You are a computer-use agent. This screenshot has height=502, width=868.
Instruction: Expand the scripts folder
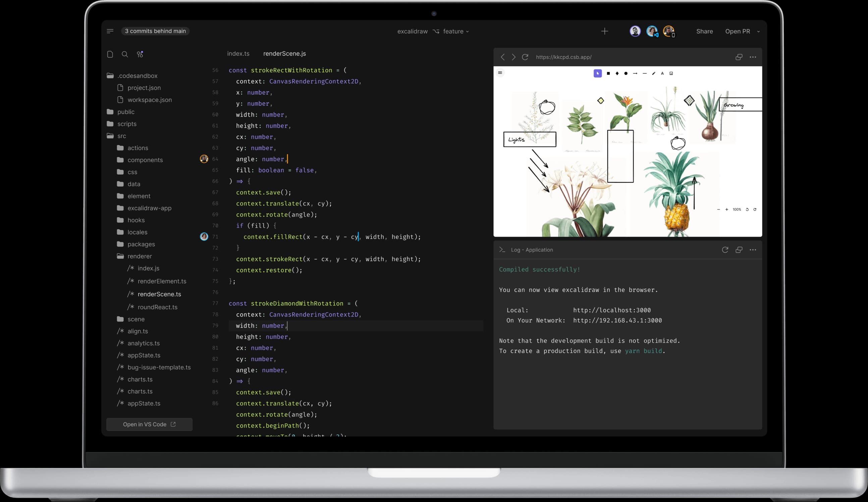tap(122, 124)
